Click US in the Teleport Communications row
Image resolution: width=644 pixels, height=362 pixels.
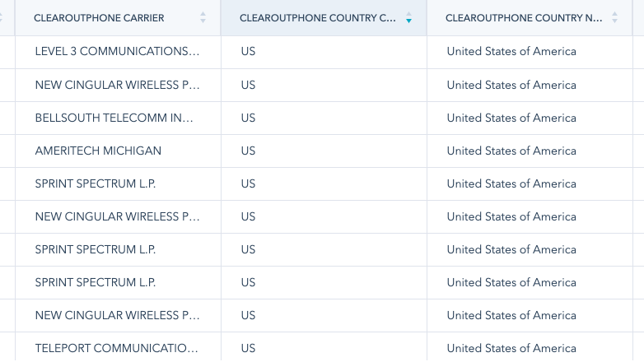248,348
